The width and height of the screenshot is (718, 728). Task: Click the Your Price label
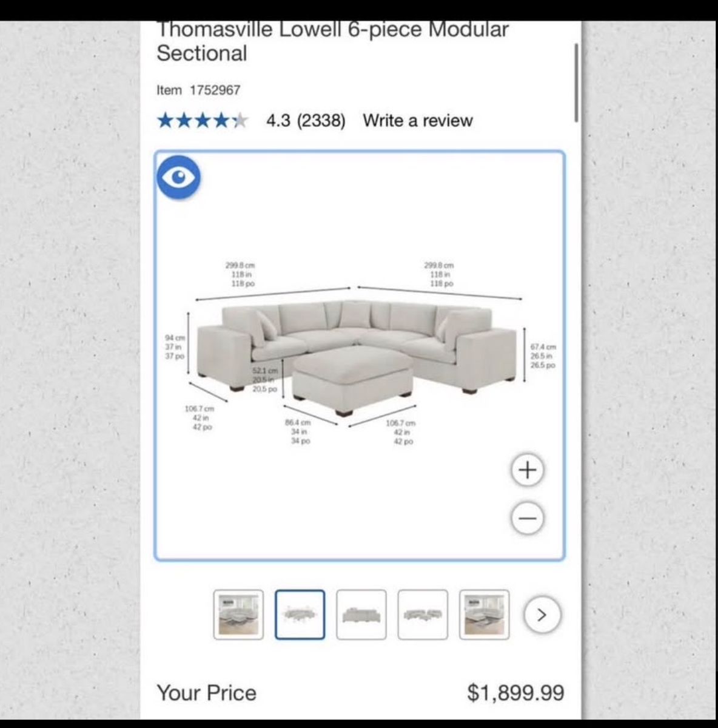(x=206, y=692)
